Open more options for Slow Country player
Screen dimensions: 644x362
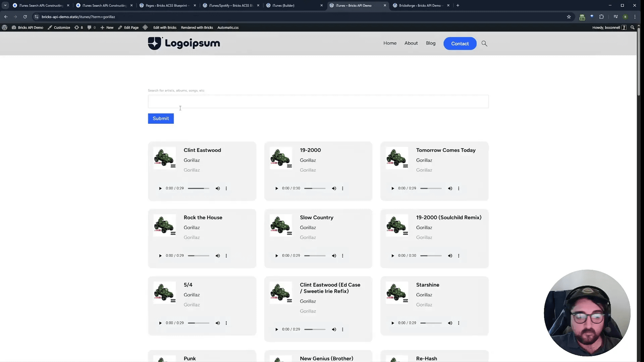click(342, 256)
